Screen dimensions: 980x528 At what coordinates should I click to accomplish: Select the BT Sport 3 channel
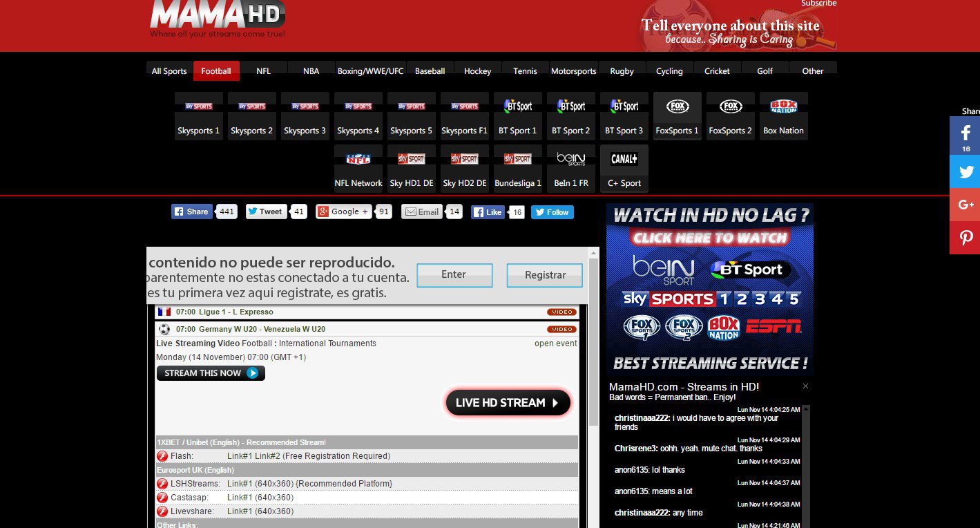coord(624,116)
